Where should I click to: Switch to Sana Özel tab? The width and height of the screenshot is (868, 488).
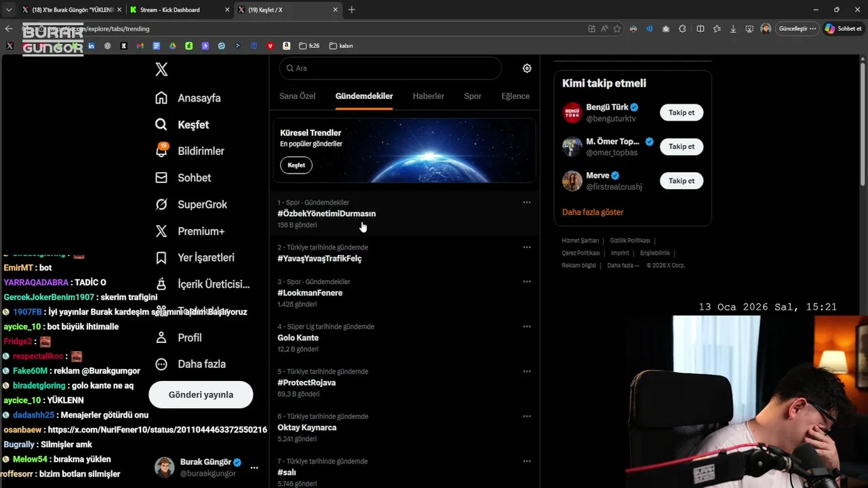297,96
